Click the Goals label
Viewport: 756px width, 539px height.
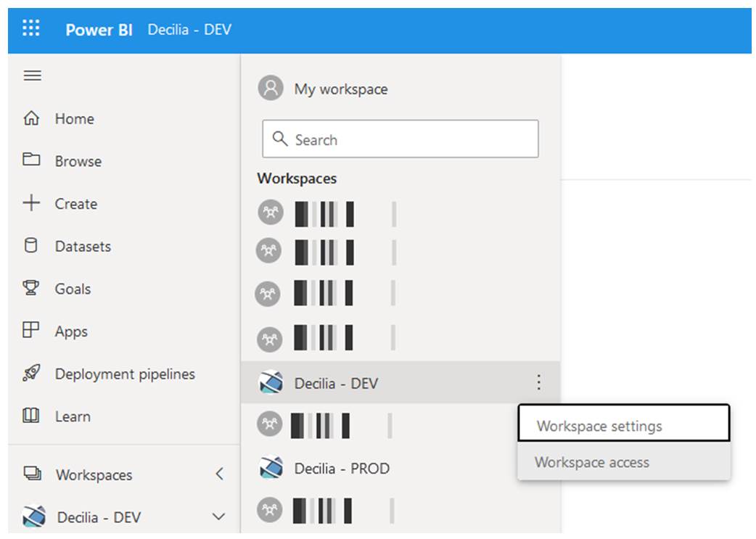(73, 289)
